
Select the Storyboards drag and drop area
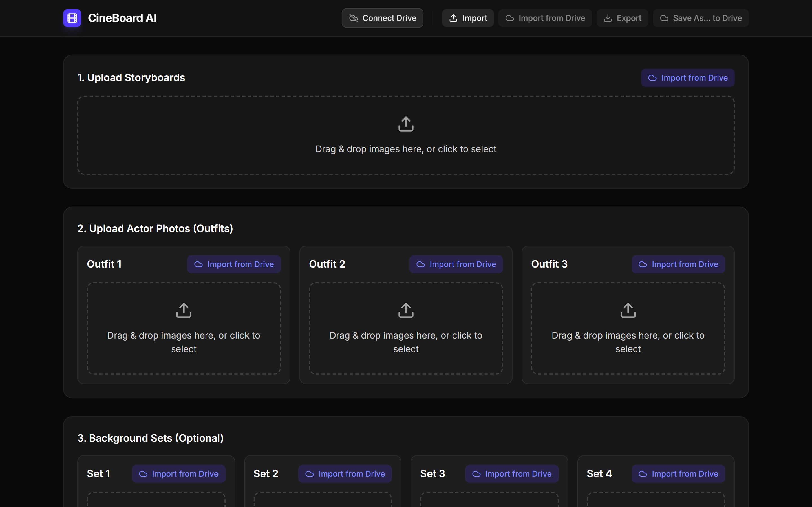click(406, 135)
